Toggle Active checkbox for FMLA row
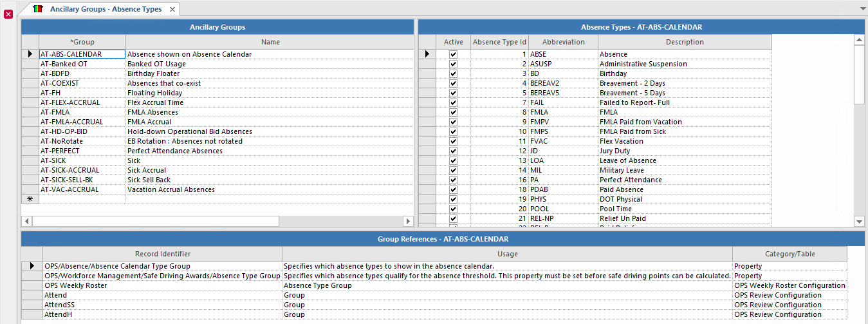This screenshot has width=868, height=324. (x=454, y=112)
